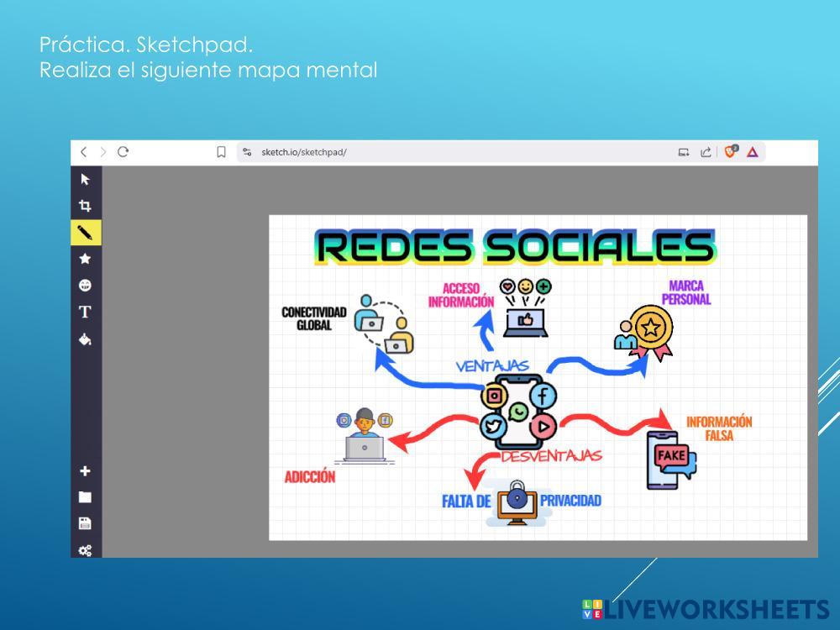Open the emoji Clipart tool
Viewport: 840px width, 630px height.
[x=85, y=286]
